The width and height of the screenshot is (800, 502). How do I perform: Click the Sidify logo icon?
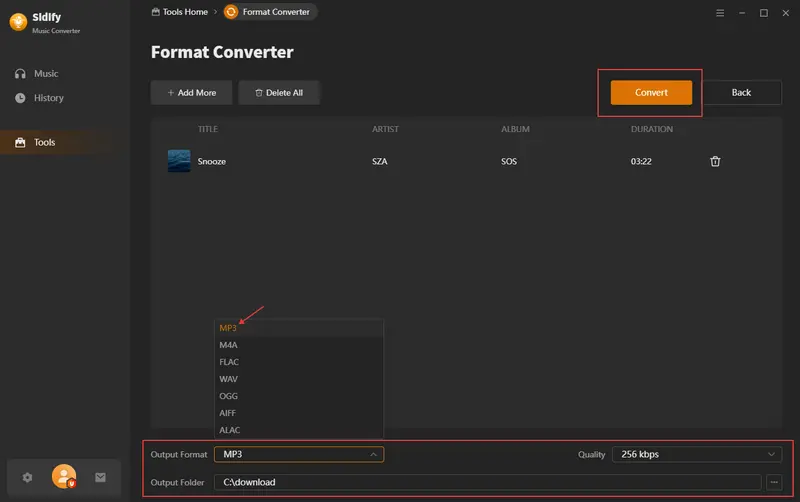(18, 22)
